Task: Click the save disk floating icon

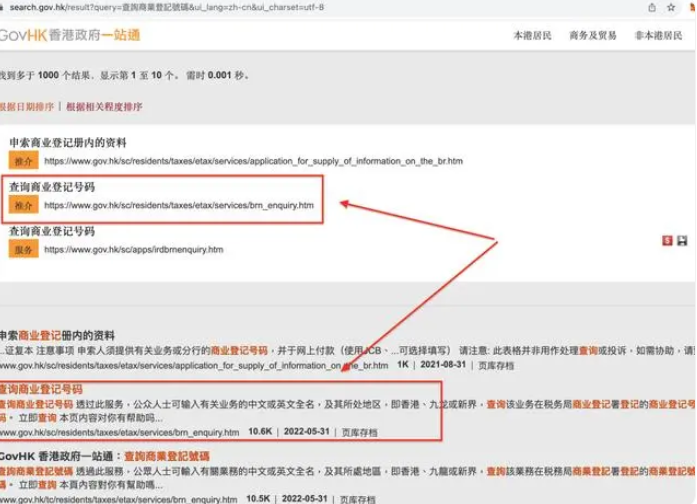Action: (682, 240)
